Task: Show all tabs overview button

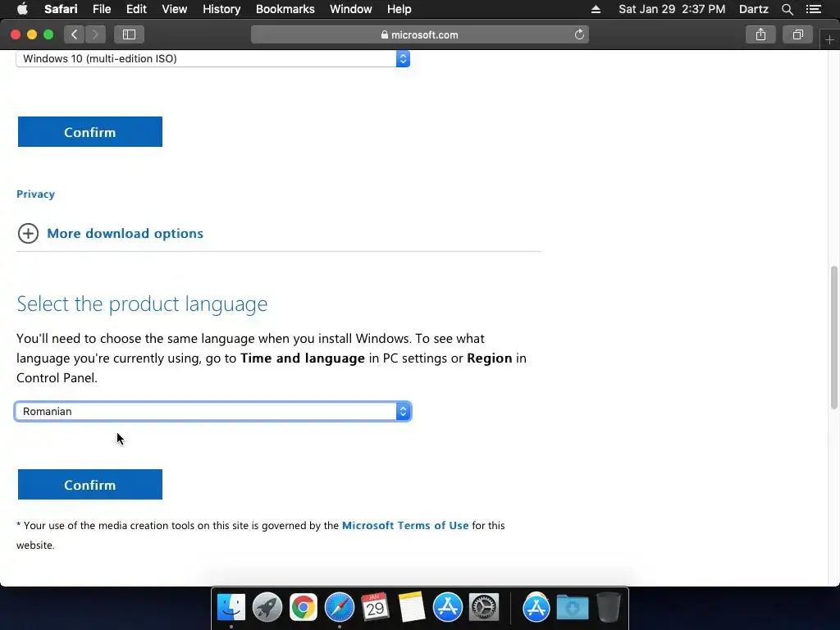Action: [x=797, y=34]
